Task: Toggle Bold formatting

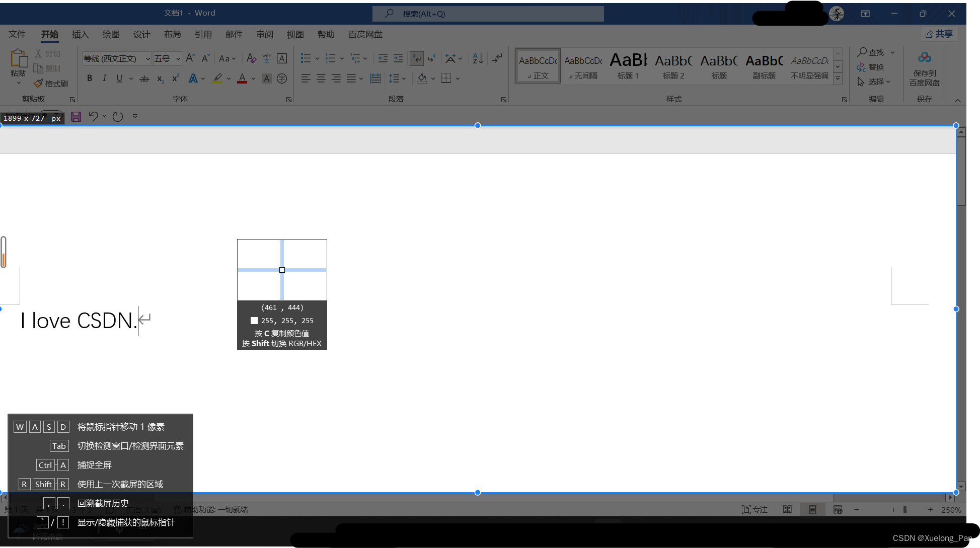Action: tap(90, 79)
